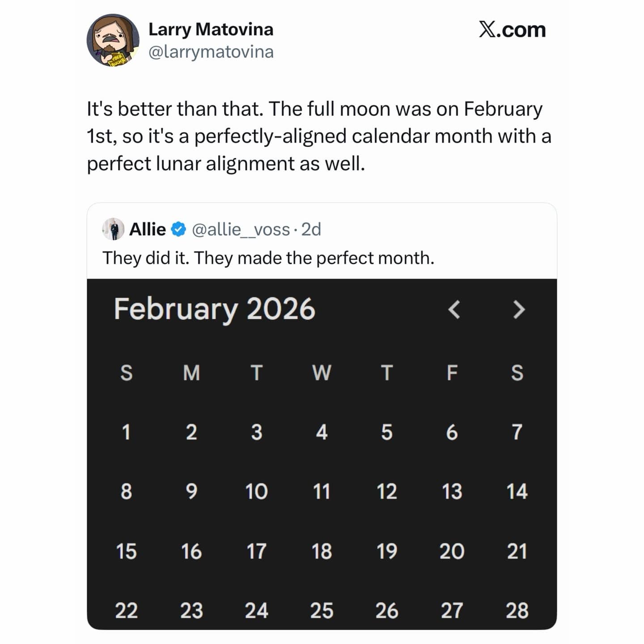Viewport: 644px width, 644px height.
Task: Click Larry Matovina's profile avatar
Action: click(x=113, y=40)
